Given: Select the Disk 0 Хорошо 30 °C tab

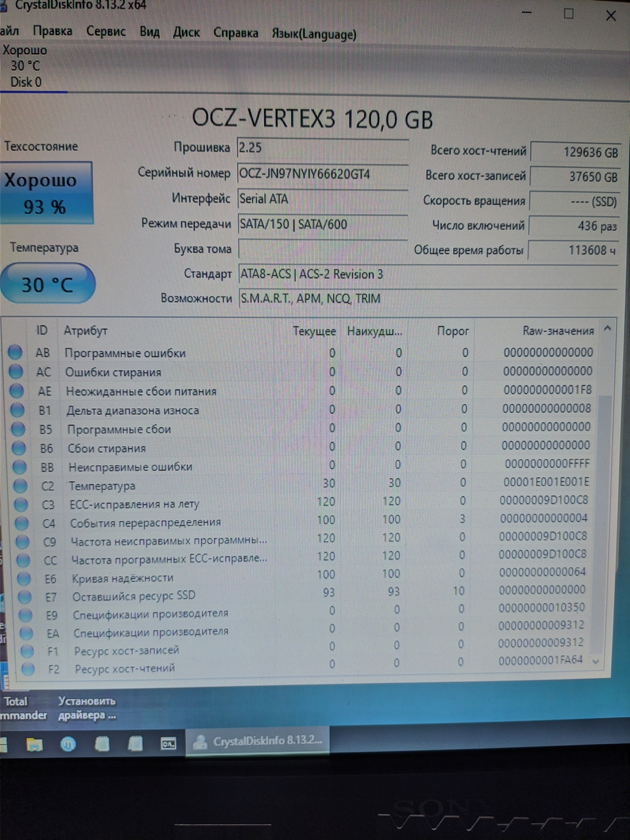Looking at the screenshot, I should [26, 66].
